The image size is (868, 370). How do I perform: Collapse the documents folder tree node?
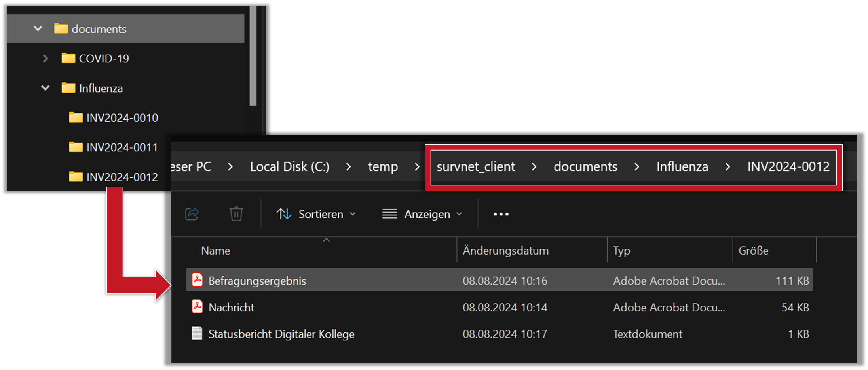38,28
